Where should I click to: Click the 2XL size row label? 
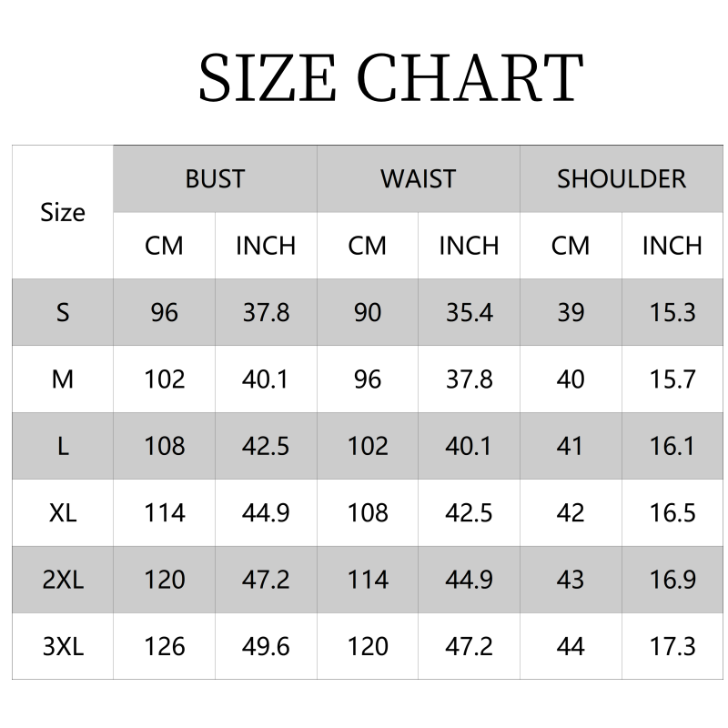click(63, 580)
